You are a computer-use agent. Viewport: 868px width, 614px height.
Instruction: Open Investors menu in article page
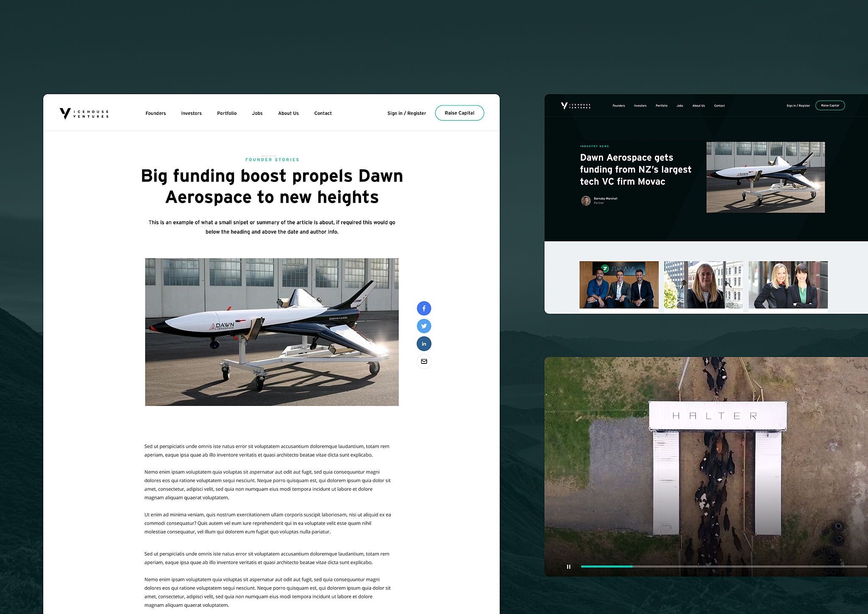click(x=191, y=113)
